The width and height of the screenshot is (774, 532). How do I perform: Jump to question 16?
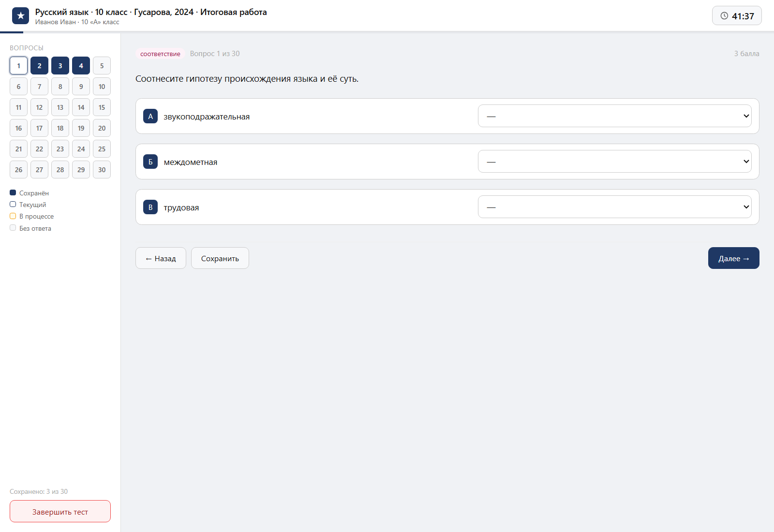coord(18,128)
